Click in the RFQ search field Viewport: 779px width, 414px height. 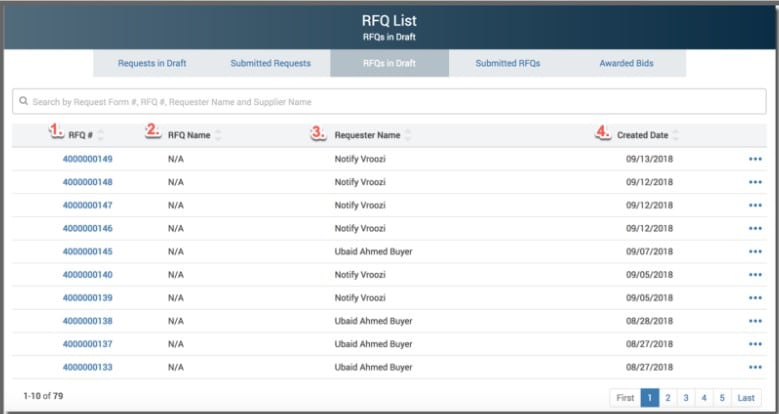(388, 102)
